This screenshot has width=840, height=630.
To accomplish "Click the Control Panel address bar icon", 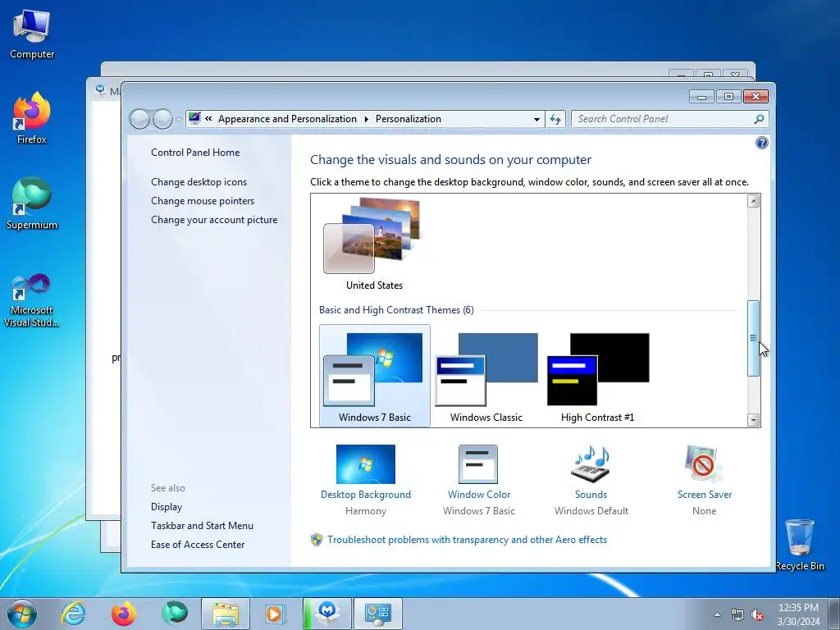I will 194,118.
